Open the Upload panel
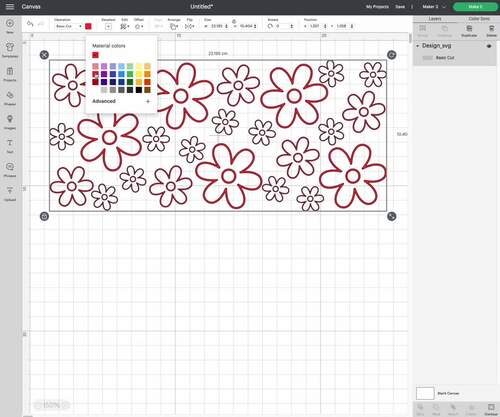 point(10,194)
